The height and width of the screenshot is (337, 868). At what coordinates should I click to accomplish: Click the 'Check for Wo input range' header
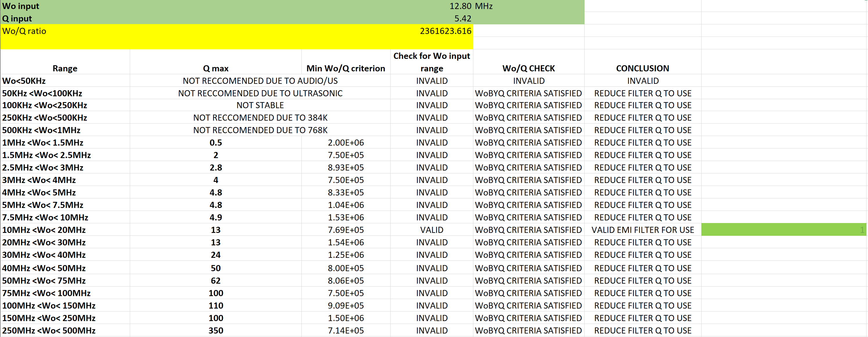point(432,62)
